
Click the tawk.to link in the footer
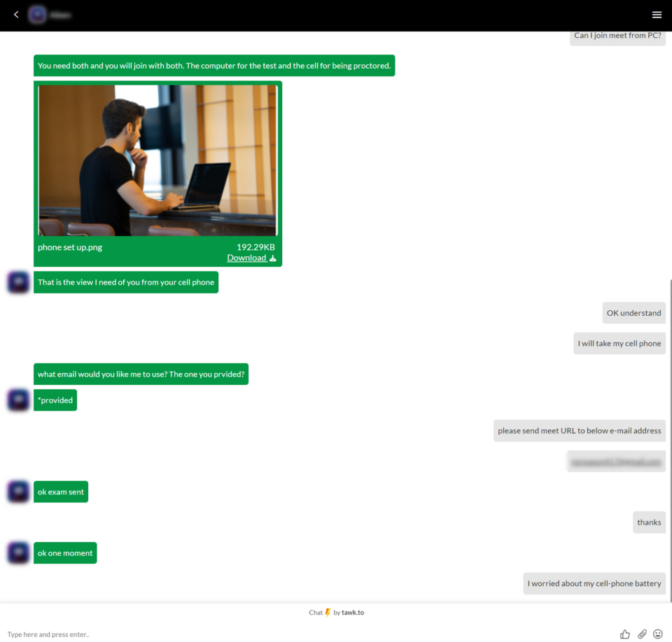pyautogui.click(x=352, y=612)
